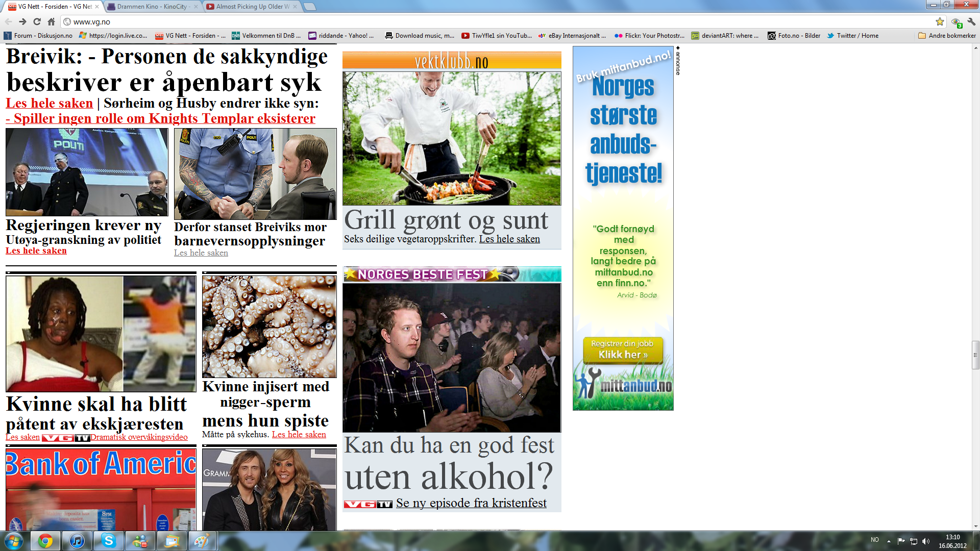Open the Dramatisk overvåkingsvideo link

point(139,437)
